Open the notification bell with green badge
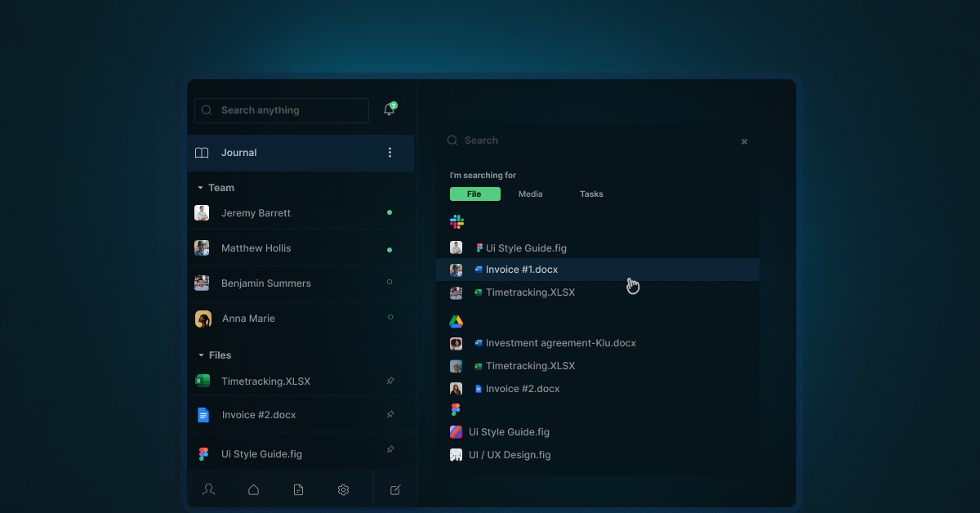Image resolution: width=980 pixels, height=513 pixels. (389, 108)
